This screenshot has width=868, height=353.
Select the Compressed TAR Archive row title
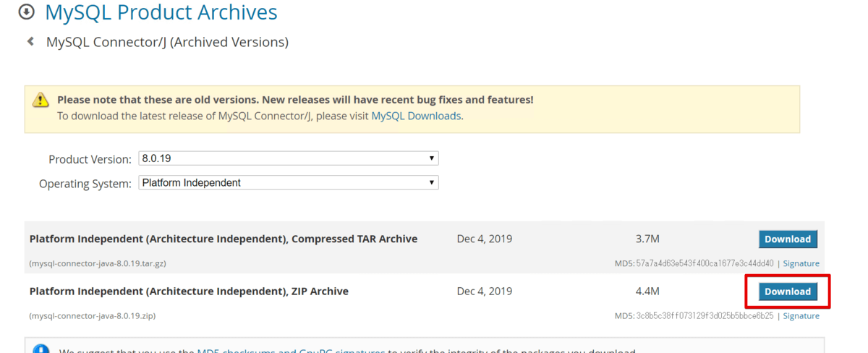[223, 239]
